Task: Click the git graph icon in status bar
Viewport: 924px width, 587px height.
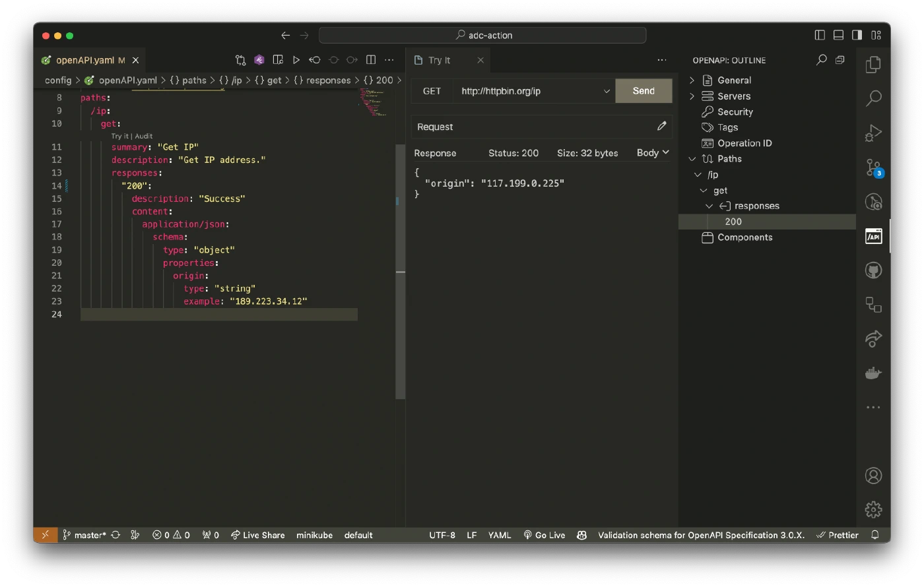Action: tap(135, 535)
